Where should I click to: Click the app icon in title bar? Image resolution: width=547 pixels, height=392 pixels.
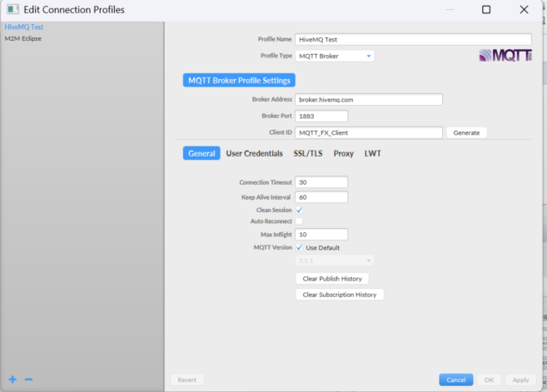tap(13, 9)
